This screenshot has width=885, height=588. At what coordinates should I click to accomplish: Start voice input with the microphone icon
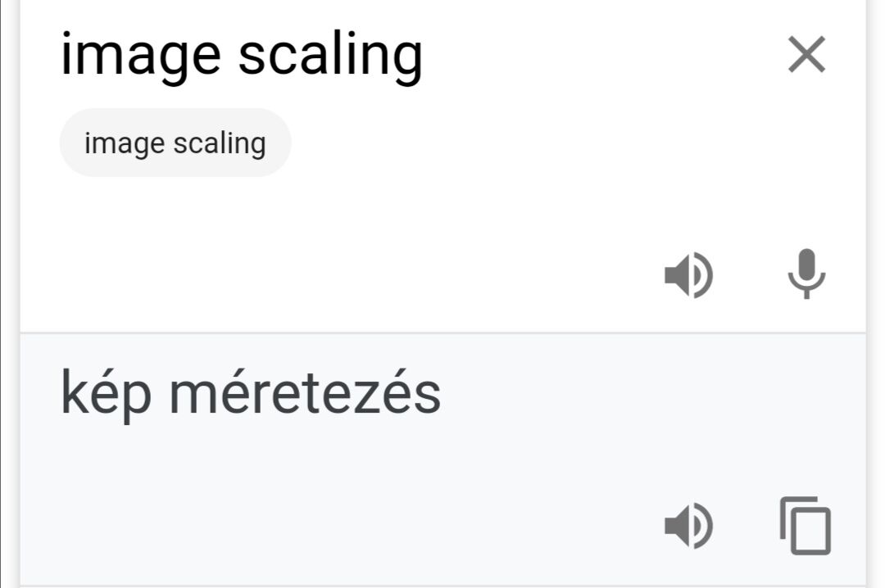[806, 274]
